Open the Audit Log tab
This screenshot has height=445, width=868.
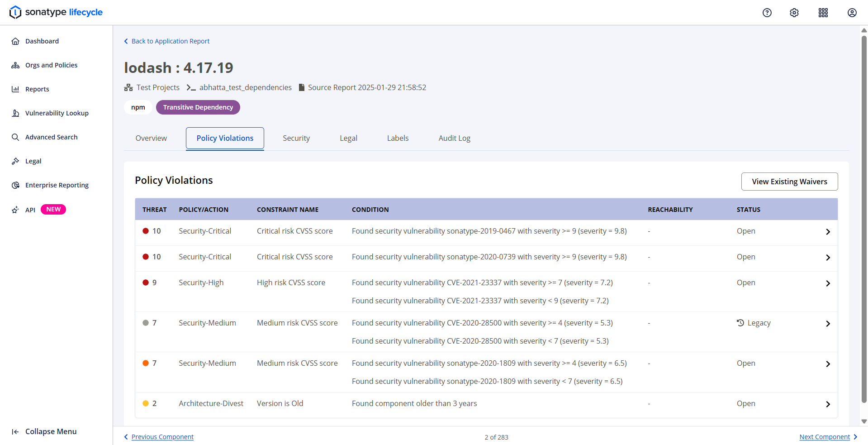[x=454, y=138]
